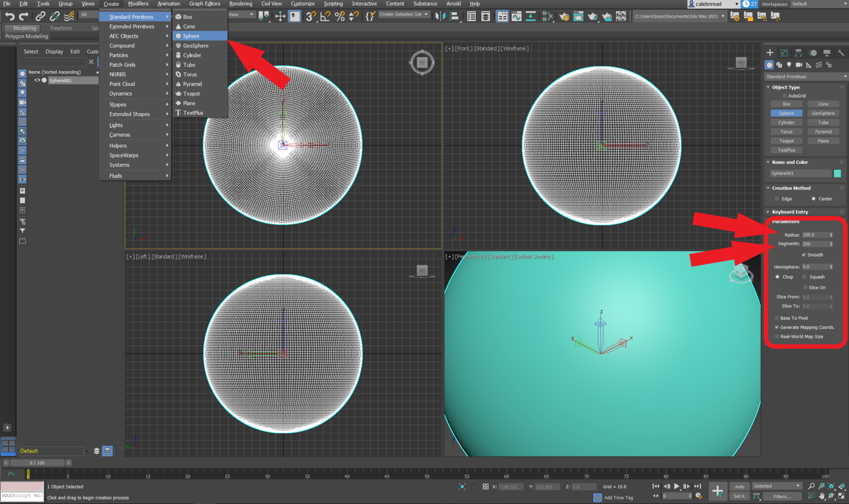Screen dimensions: 849x504
Task: Open Rendered Frame Window icon
Action: point(578,16)
